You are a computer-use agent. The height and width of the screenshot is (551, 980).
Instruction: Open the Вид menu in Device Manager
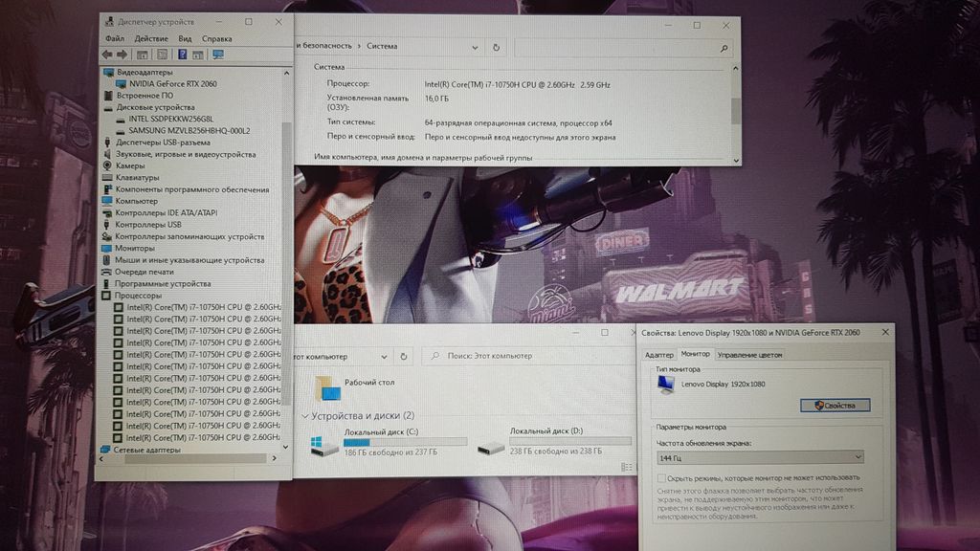pos(185,38)
